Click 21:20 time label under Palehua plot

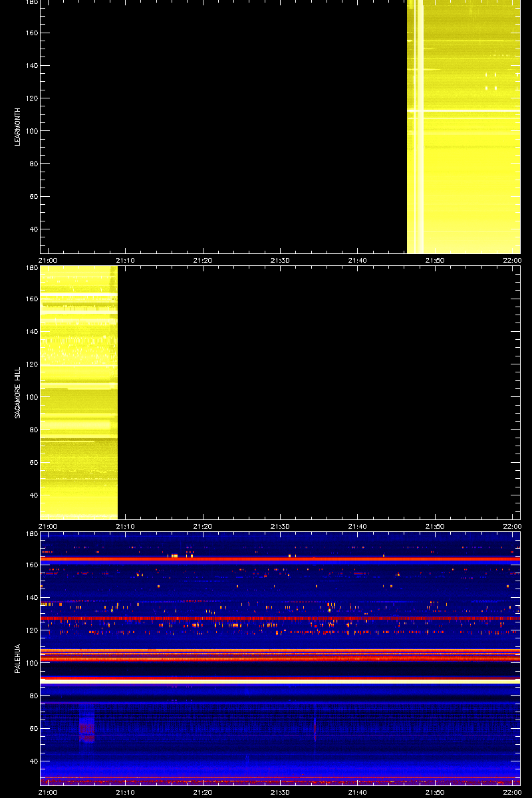[x=203, y=792]
